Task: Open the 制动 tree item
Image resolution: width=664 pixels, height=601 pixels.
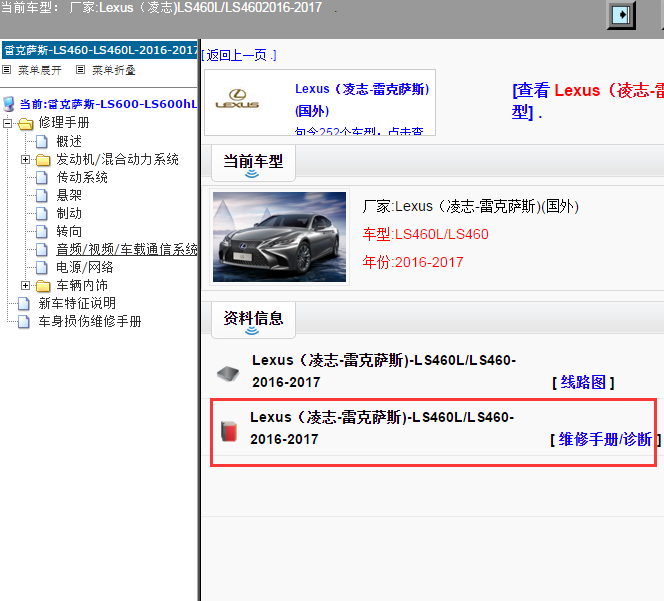Action: pyautogui.click(x=69, y=213)
